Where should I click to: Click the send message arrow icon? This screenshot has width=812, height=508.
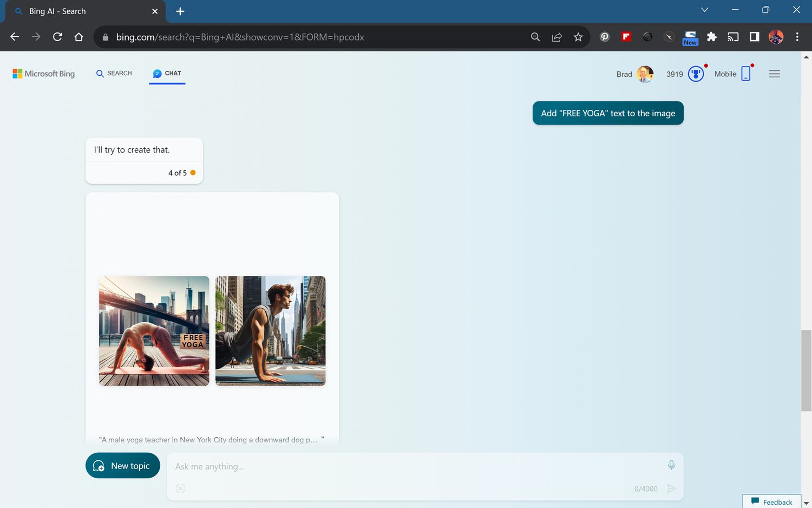click(x=671, y=489)
